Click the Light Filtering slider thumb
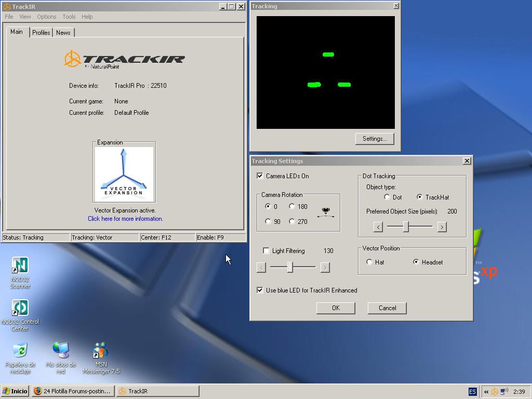 290,268
